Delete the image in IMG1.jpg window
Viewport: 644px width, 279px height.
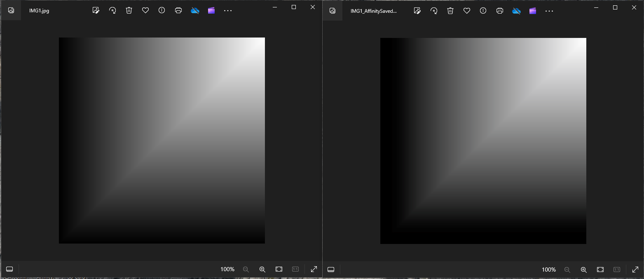pos(129,11)
